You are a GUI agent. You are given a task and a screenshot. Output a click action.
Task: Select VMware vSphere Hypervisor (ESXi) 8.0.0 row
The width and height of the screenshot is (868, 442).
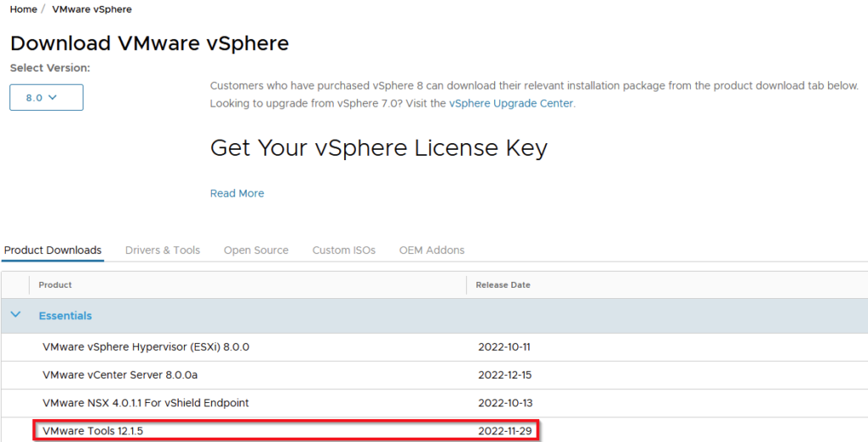tap(434, 347)
